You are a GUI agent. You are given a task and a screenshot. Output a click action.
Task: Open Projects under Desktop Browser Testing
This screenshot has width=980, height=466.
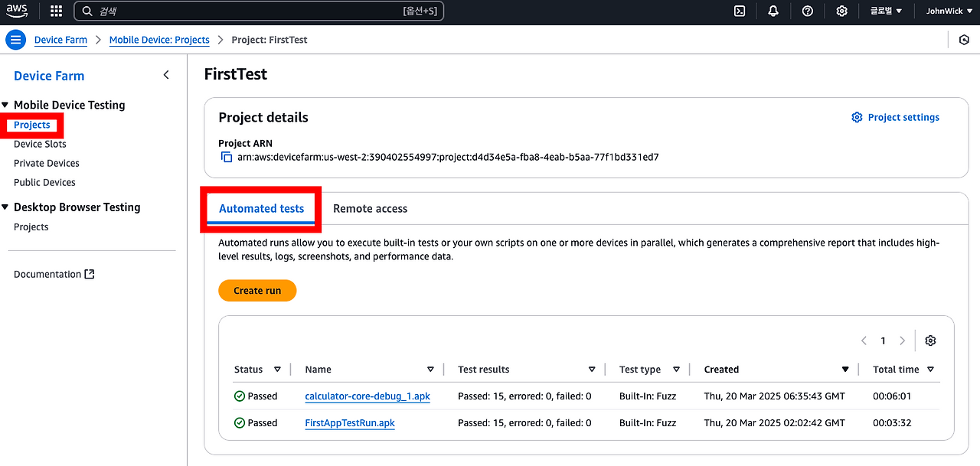(31, 226)
